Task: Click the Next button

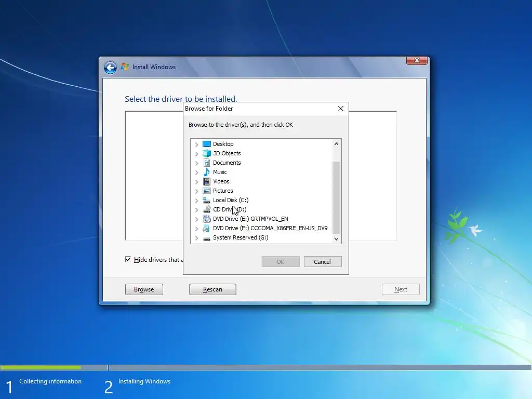Action: (x=401, y=289)
